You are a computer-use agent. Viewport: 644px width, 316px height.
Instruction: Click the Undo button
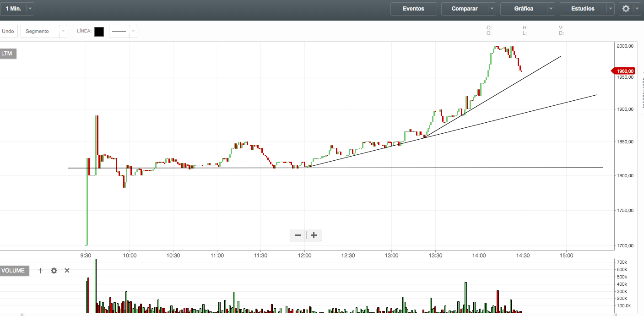pyautogui.click(x=8, y=31)
